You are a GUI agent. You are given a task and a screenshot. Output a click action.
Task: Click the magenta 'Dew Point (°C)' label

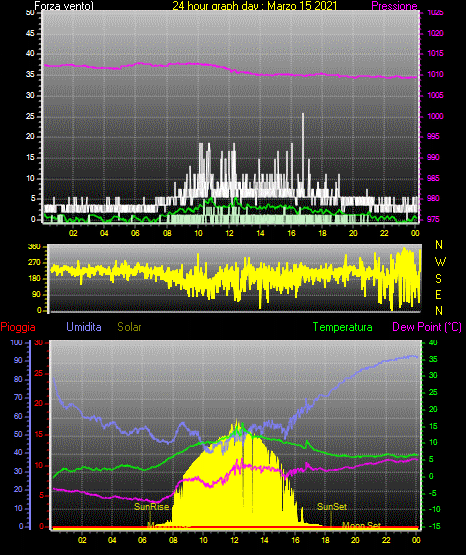pos(427,327)
